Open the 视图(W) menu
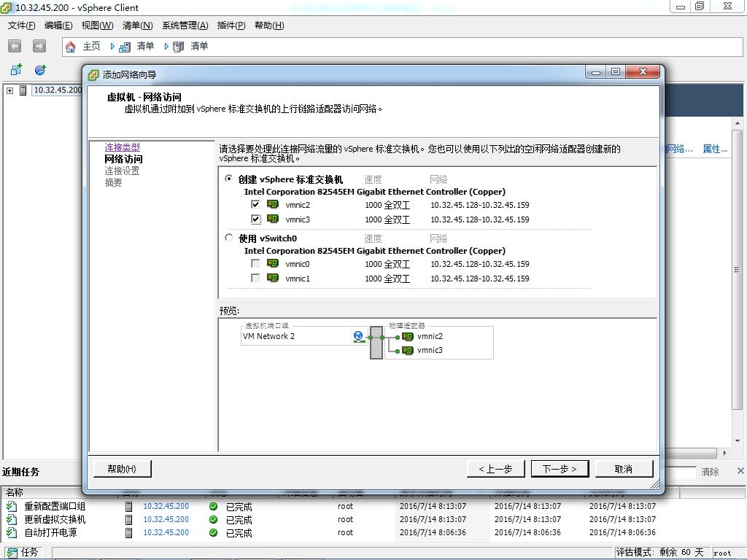 tap(97, 26)
